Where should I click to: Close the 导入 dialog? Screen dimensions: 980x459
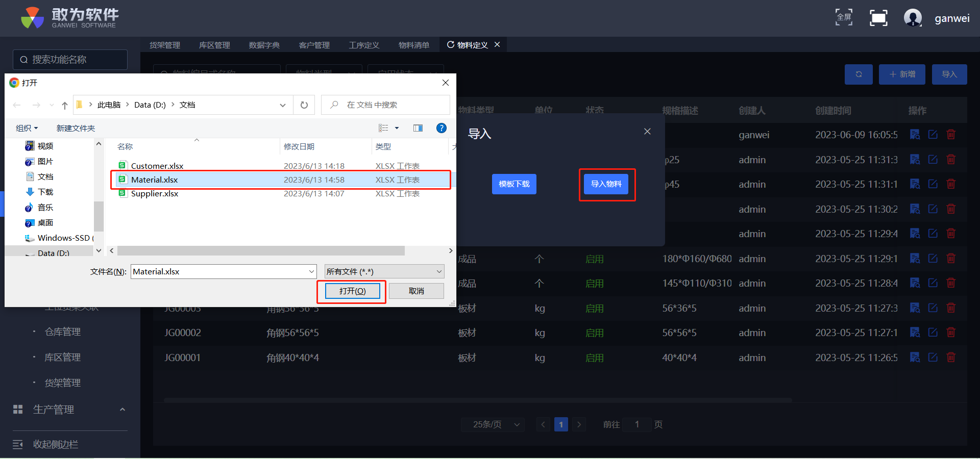(647, 132)
